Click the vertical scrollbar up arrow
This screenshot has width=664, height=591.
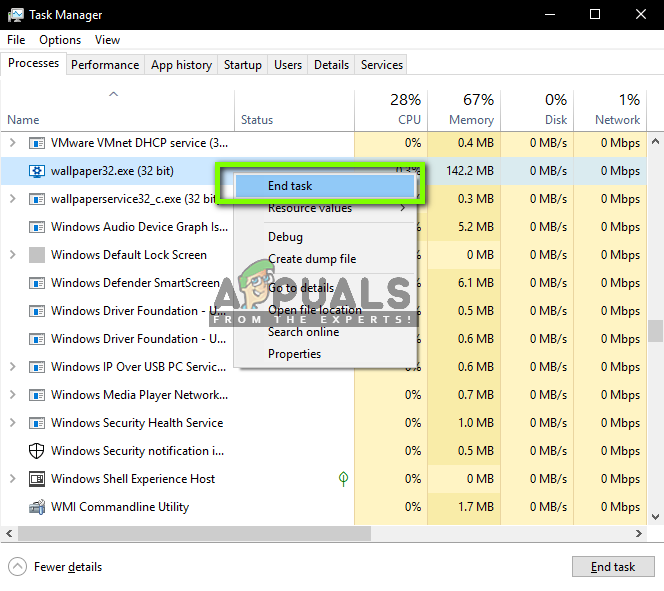[x=656, y=141]
